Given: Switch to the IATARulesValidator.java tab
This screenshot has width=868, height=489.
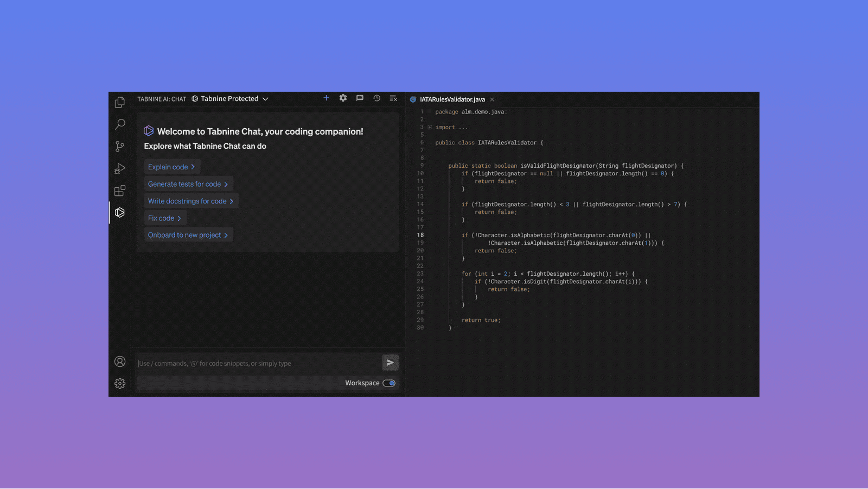Looking at the screenshot, I should 452,99.
